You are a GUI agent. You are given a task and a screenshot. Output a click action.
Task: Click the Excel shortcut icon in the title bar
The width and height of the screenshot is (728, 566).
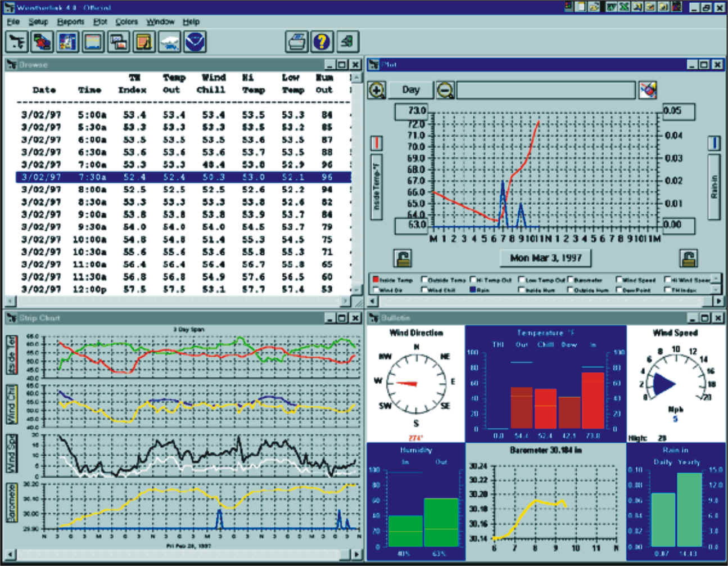click(623, 7)
